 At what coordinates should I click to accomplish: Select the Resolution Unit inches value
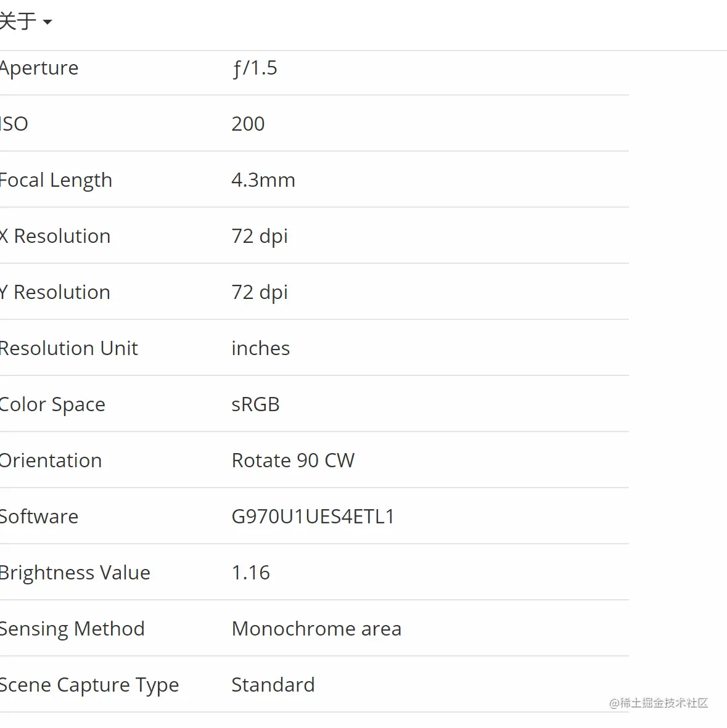(261, 348)
